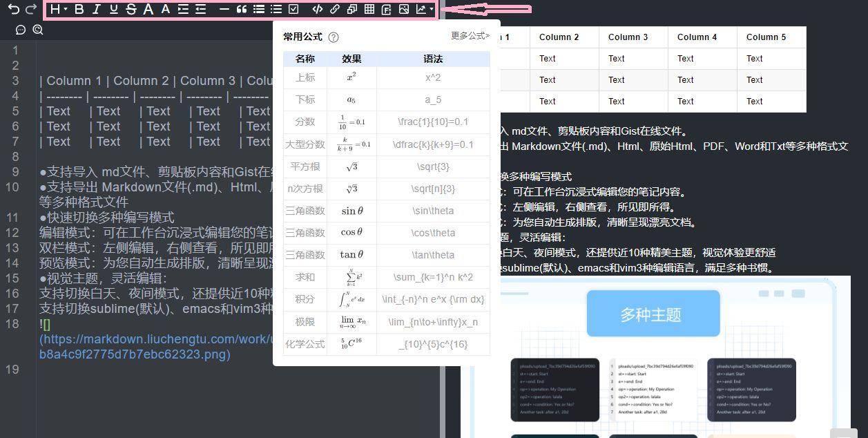Open the chart insert dropdown arrow
Viewport: 868px width, 438px height.
pos(430,9)
